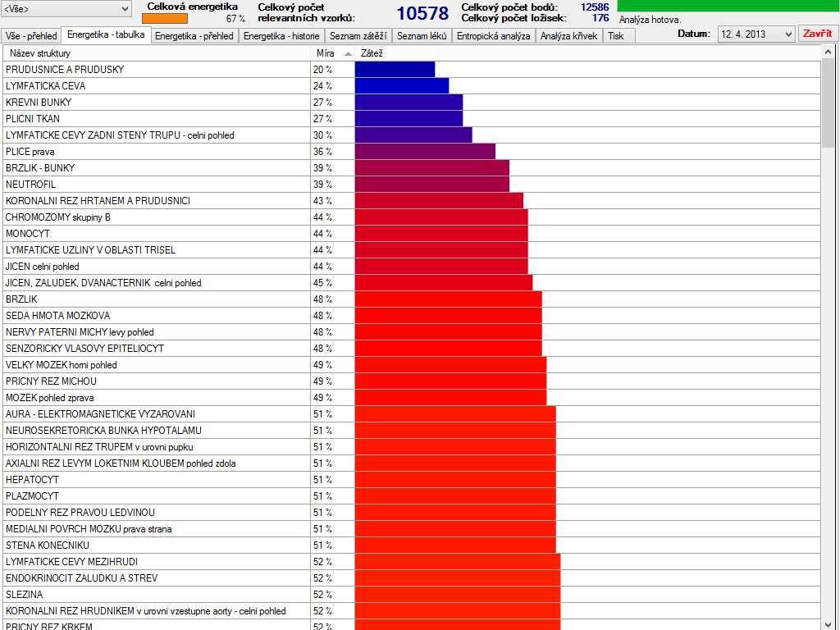
Task: Select MEDIALNI POVRCH MOZKU prava strana row
Action: coord(412,529)
